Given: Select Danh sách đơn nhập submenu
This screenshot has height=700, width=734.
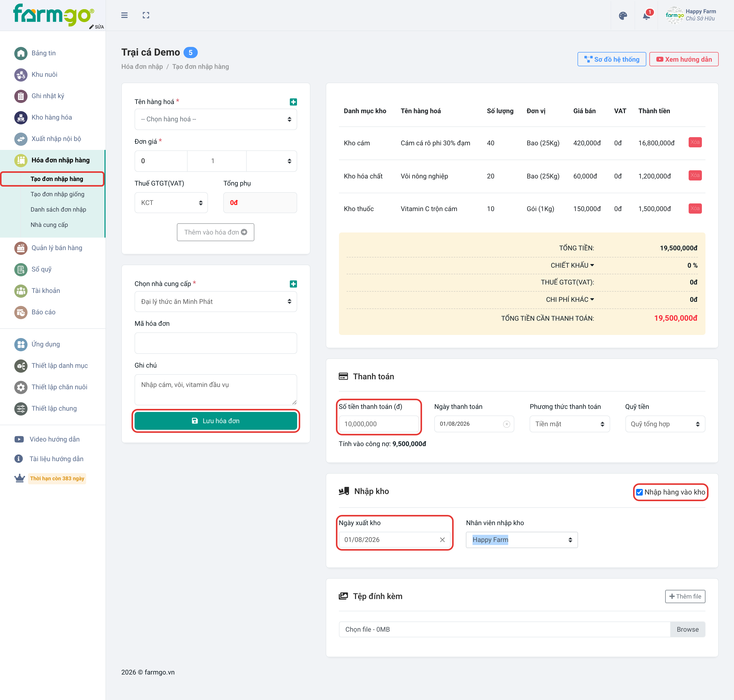Looking at the screenshot, I should 58,210.
